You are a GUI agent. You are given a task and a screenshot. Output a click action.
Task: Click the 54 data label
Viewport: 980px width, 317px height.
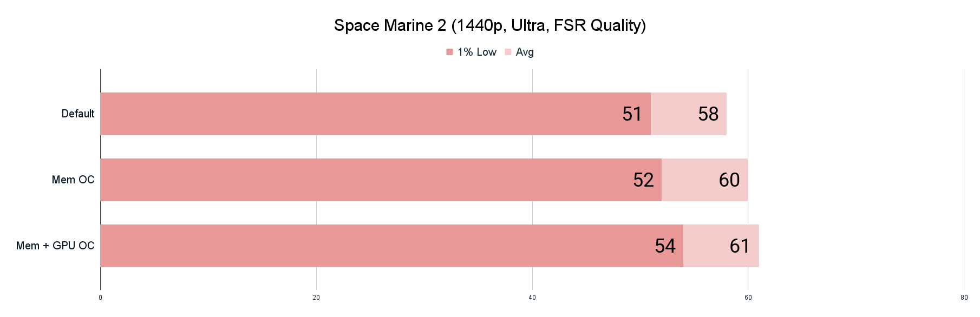point(665,246)
